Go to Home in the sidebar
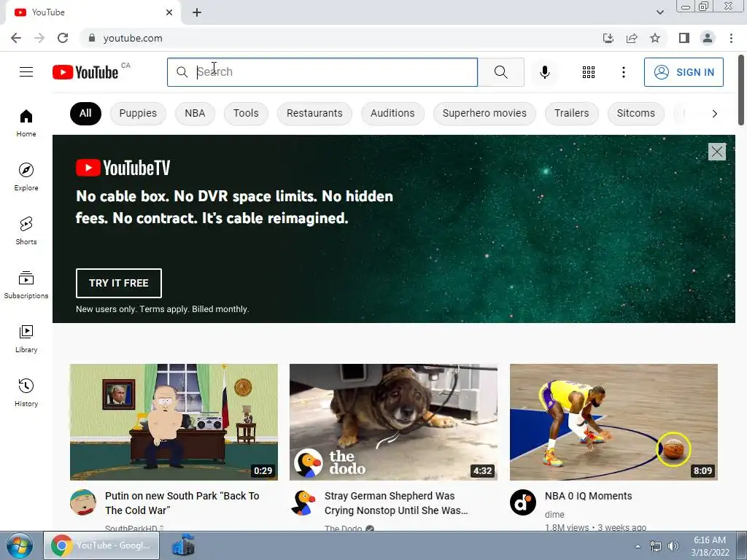The height and width of the screenshot is (560, 747). click(26, 122)
